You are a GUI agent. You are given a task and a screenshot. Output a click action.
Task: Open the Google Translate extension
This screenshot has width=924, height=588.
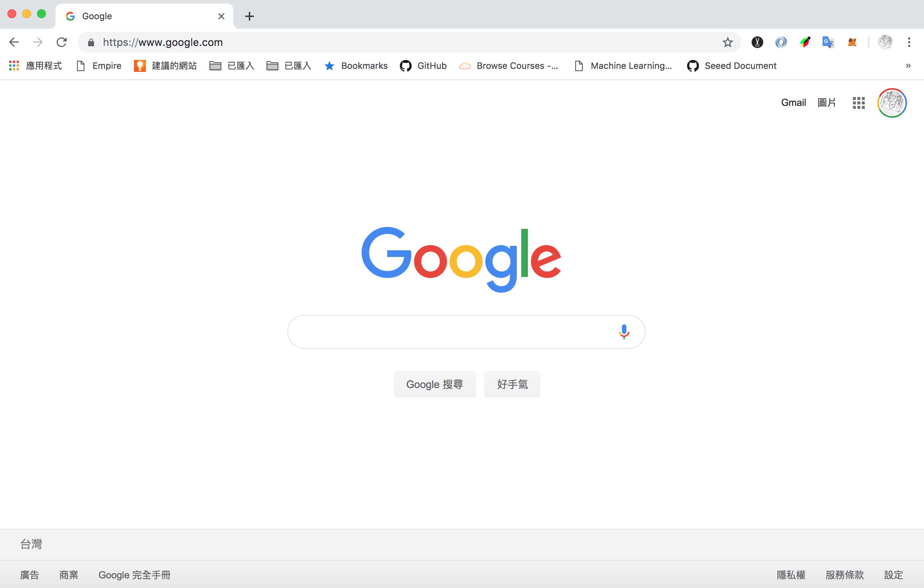tap(828, 42)
